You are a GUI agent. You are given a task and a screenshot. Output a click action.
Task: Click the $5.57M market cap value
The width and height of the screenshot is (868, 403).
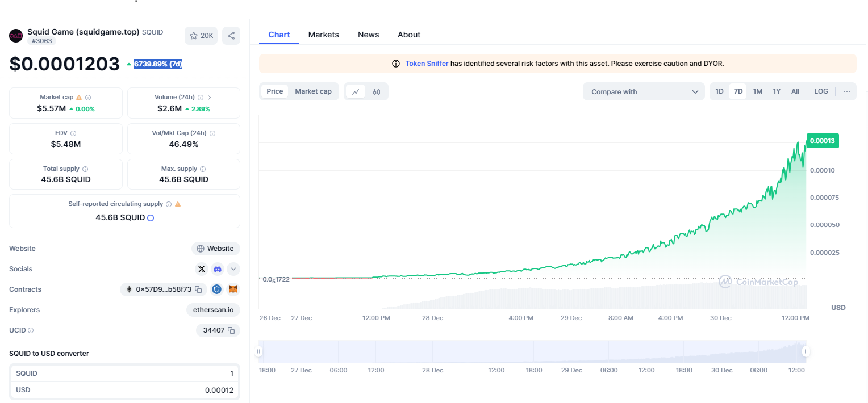pyautogui.click(x=52, y=108)
